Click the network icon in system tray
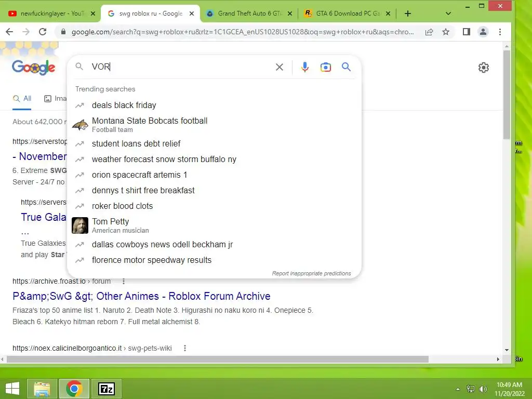This screenshot has height=399, width=532. coord(471,389)
